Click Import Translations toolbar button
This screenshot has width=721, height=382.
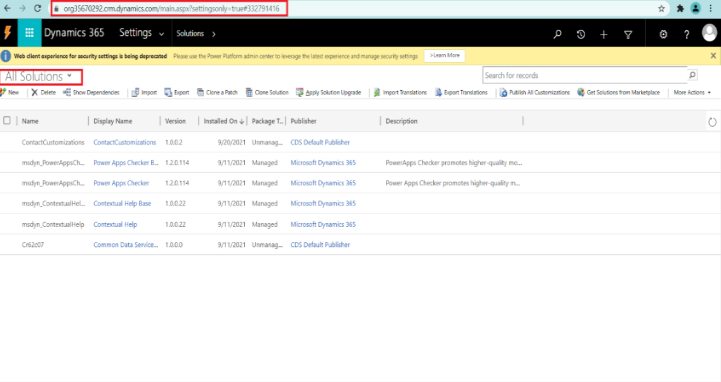(x=400, y=92)
